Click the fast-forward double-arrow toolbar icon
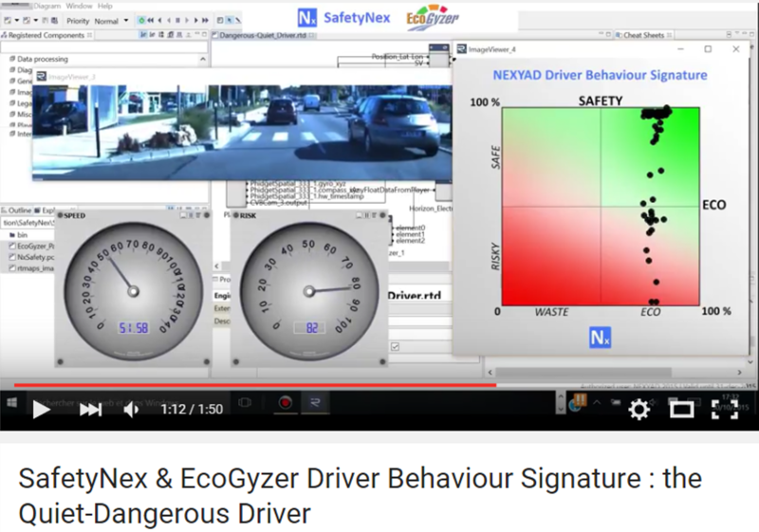 coord(205,20)
